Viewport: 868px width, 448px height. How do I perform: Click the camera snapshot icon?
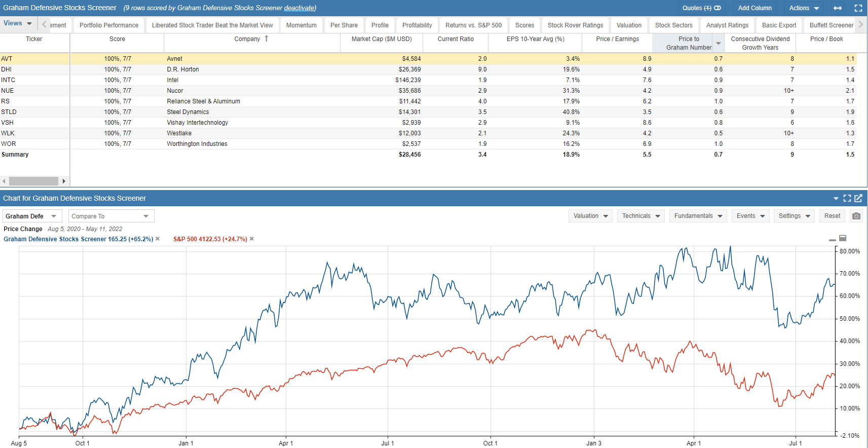[x=856, y=216]
